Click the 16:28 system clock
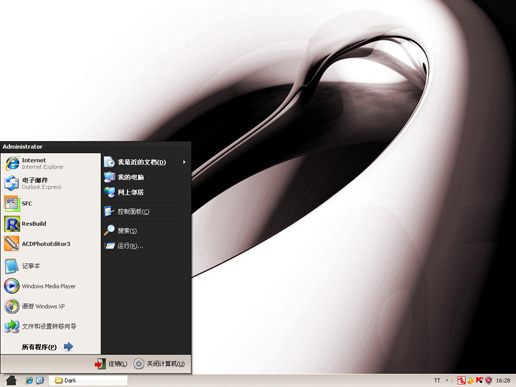The width and height of the screenshot is (516, 387). click(503, 380)
